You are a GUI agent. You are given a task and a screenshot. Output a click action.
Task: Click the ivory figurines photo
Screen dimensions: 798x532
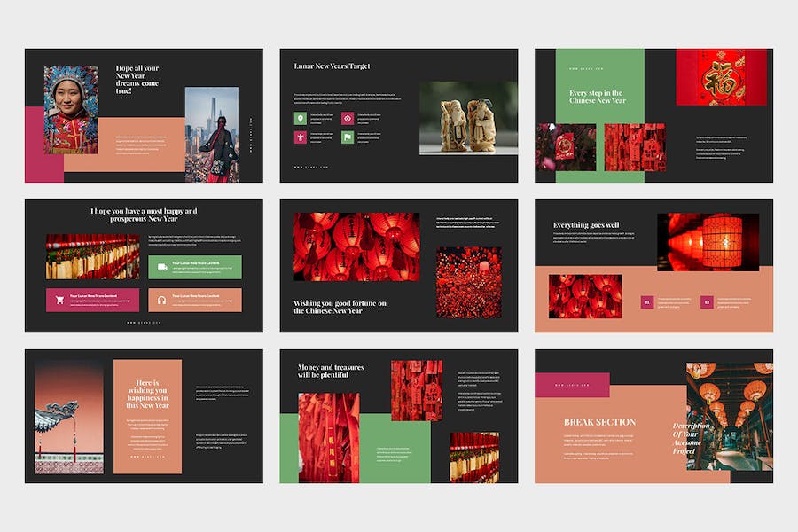468,119
